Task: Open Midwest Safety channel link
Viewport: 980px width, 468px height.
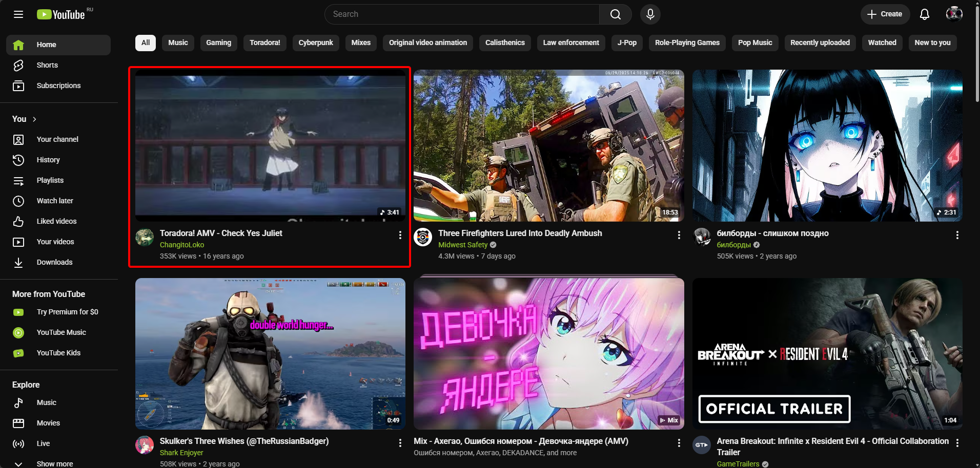Action: 463,245
